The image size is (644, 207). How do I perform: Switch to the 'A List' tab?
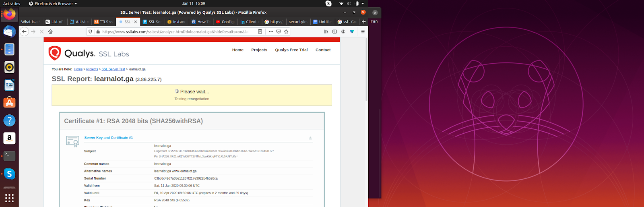(x=79, y=22)
